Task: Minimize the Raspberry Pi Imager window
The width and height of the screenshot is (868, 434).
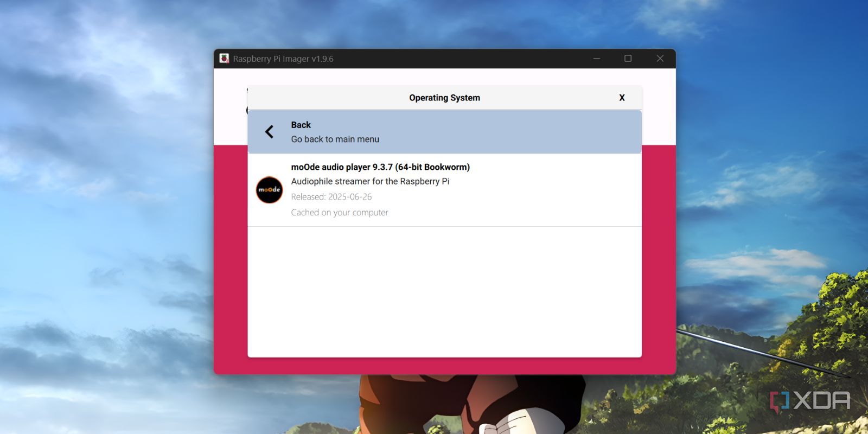Action: click(597, 58)
